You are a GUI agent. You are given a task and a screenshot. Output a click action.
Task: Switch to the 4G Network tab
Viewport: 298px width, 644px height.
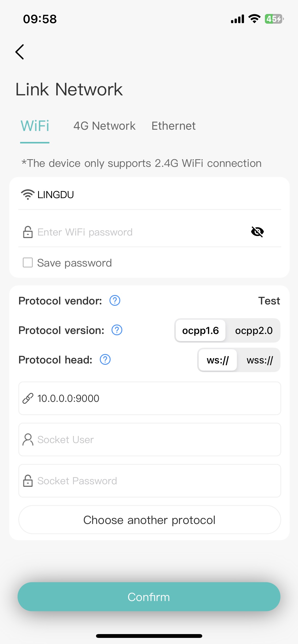click(x=104, y=126)
